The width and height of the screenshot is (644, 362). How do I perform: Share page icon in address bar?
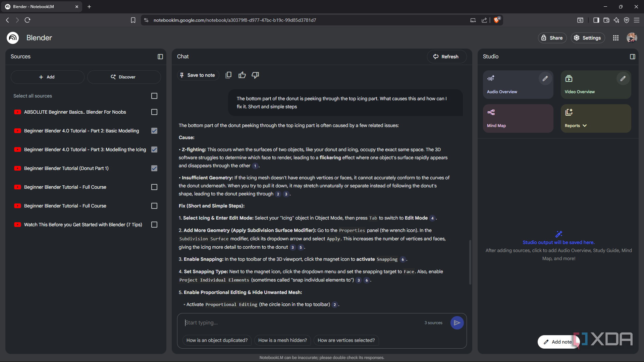click(x=484, y=20)
